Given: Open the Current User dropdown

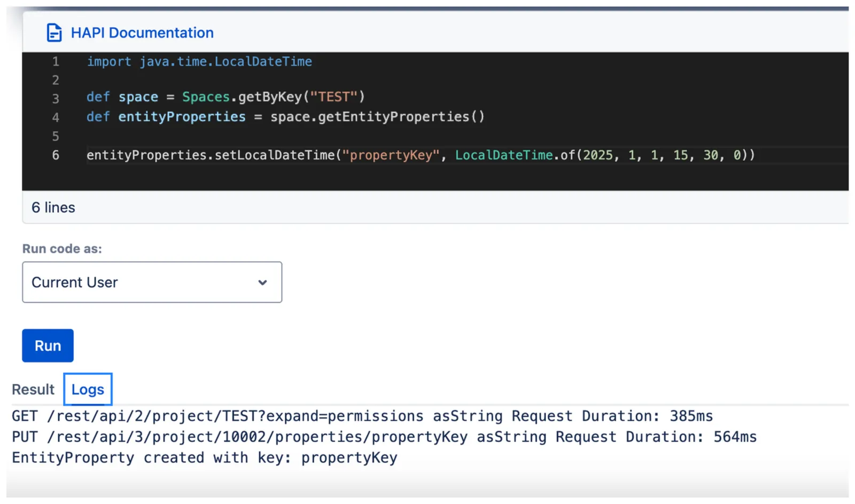Looking at the screenshot, I should point(152,282).
